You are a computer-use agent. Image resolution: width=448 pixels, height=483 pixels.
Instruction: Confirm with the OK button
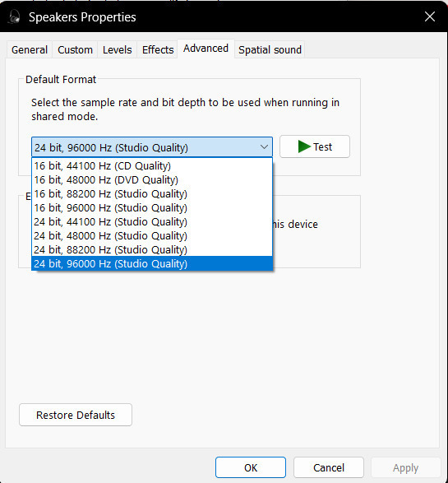pos(251,467)
